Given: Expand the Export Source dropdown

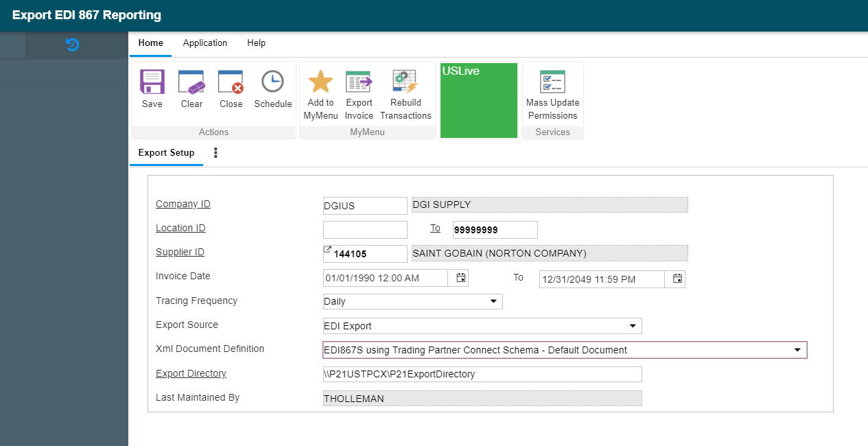Looking at the screenshot, I should tap(632, 326).
